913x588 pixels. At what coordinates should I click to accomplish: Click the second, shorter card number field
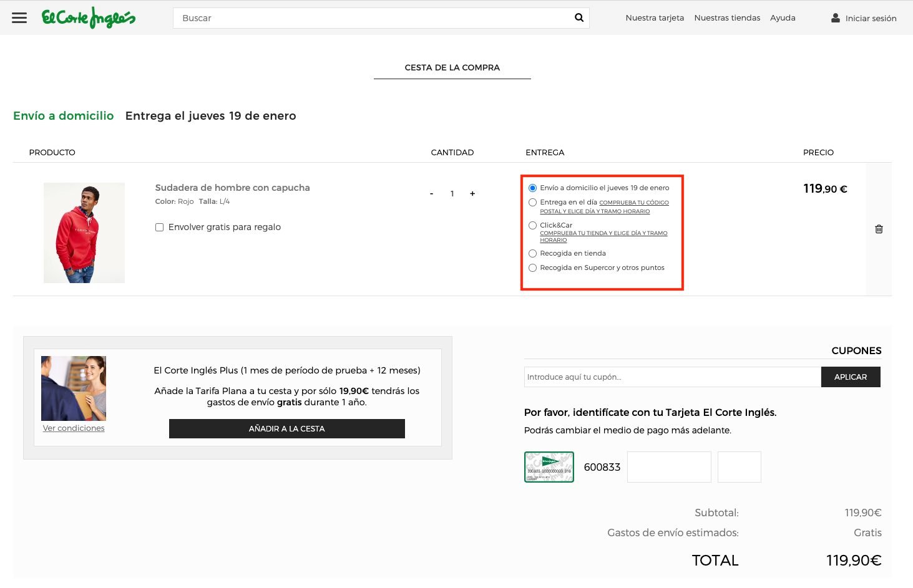740,467
